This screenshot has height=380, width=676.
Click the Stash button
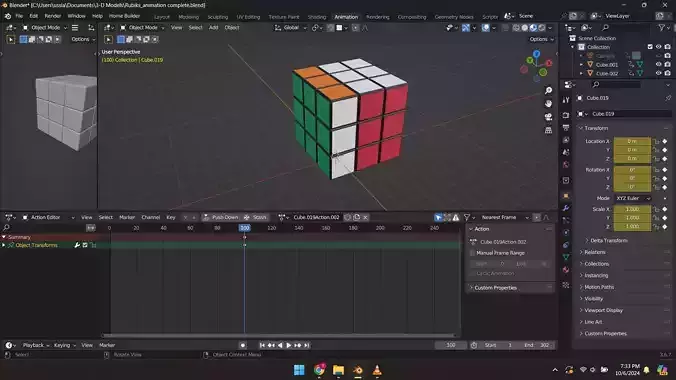point(255,217)
